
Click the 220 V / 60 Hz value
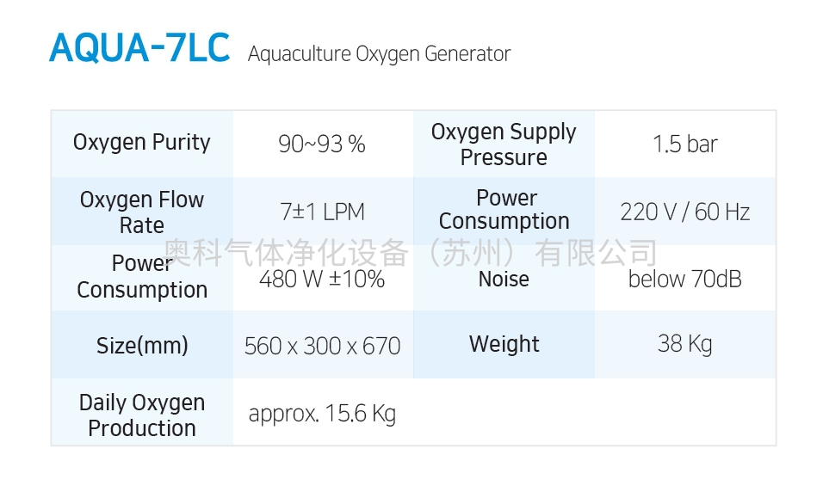tap(685, 212)
